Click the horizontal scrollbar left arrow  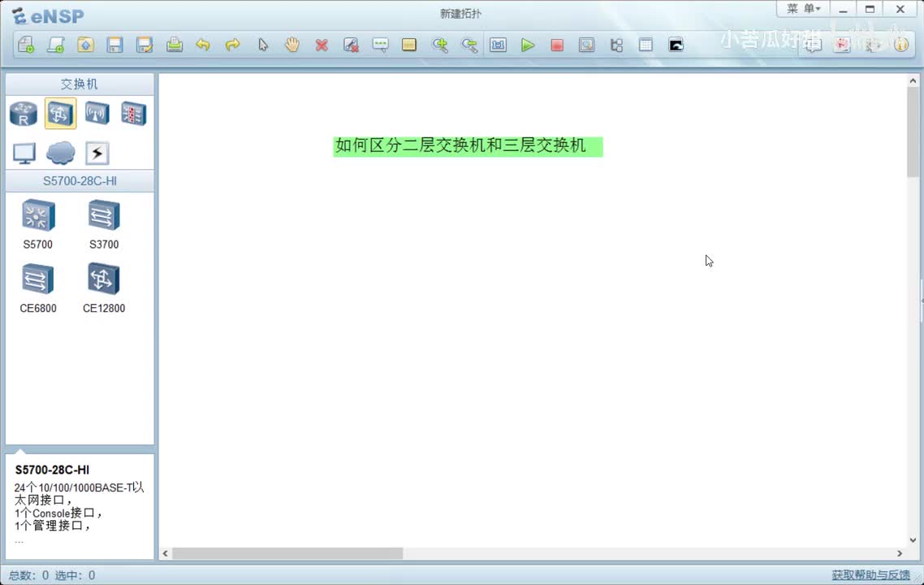[x=165, y=553]
